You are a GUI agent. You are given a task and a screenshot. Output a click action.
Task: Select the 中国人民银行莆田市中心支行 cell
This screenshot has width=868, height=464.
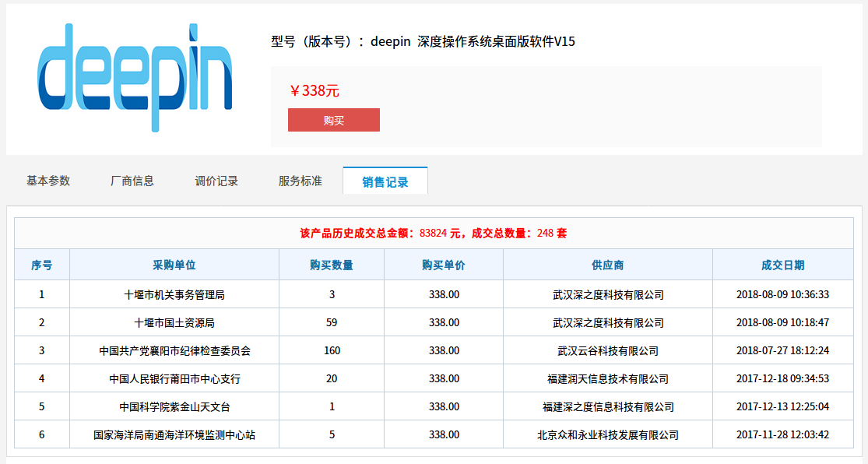(x=174, y=378)
